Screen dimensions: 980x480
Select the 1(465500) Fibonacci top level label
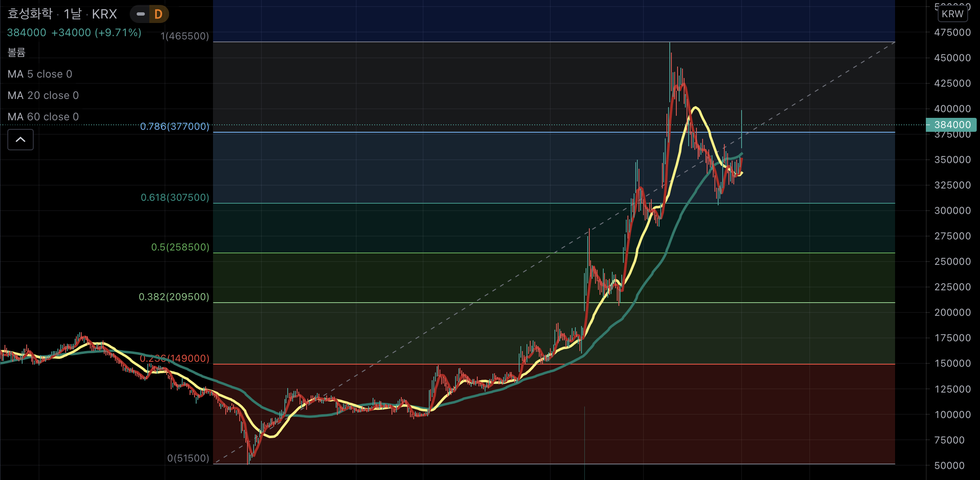(185, 36)
